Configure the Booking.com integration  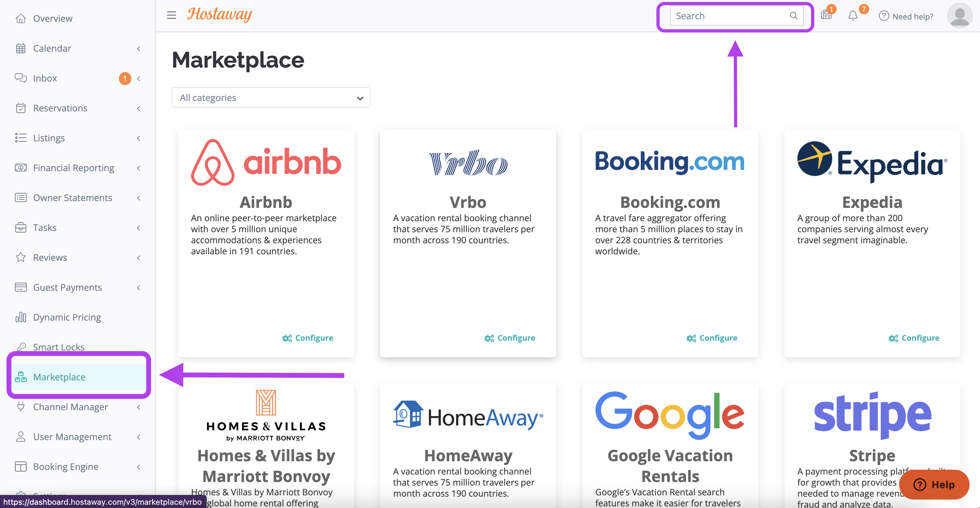(711, 338)
